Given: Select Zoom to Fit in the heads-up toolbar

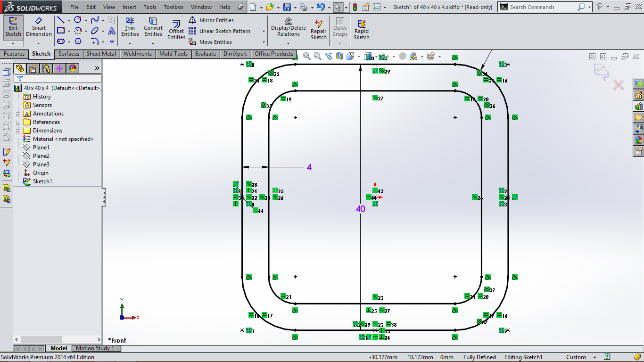Looking at the screenshot, I should (306, 56).
